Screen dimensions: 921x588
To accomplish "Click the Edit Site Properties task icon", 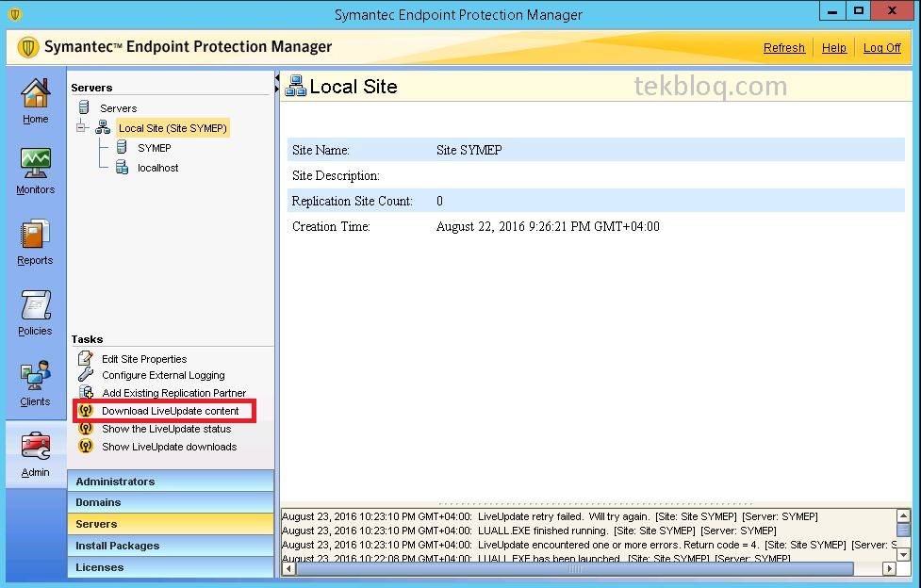I will (x=86, y=358).
